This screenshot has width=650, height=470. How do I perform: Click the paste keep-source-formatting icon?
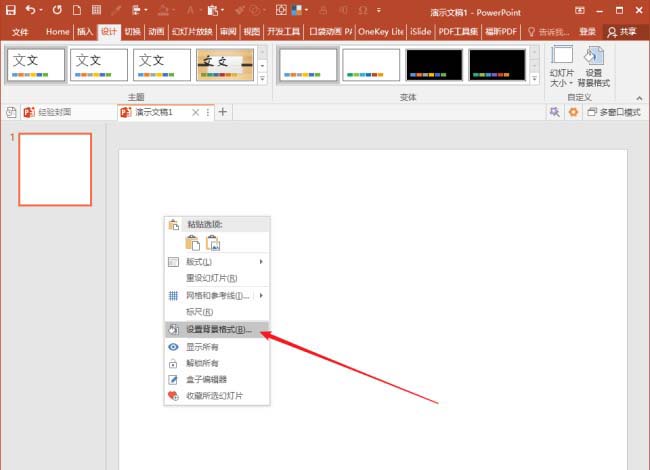click(192, 242)
